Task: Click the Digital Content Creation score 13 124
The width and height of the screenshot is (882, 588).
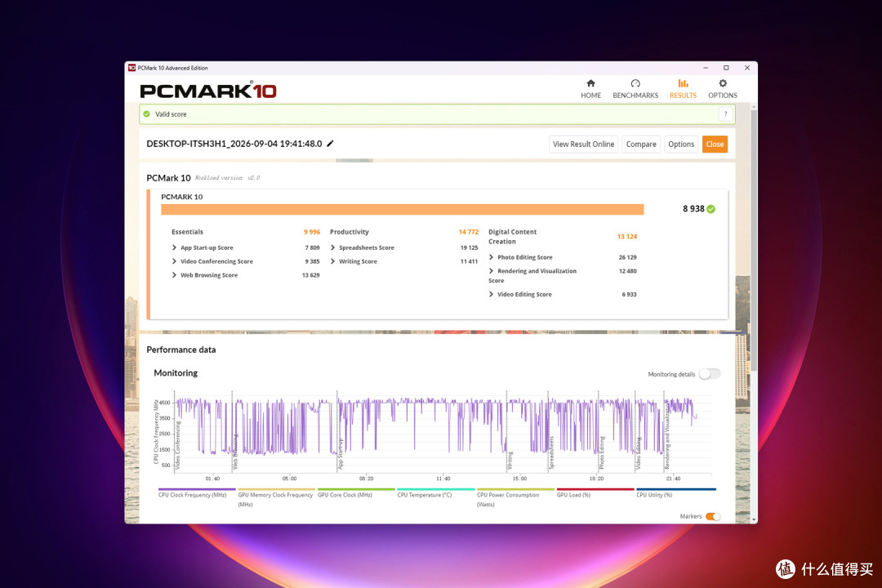Action: coord(626,236)
